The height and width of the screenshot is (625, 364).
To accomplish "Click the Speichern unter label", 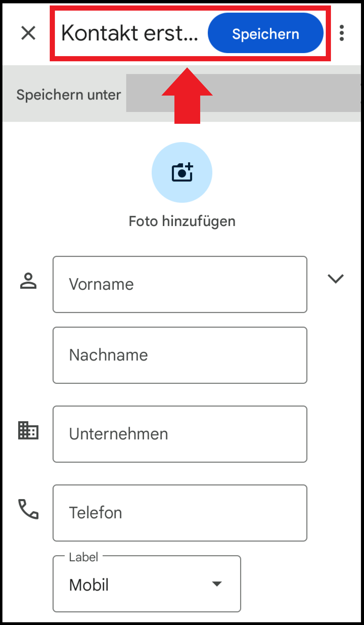I will tap(69, 95).
